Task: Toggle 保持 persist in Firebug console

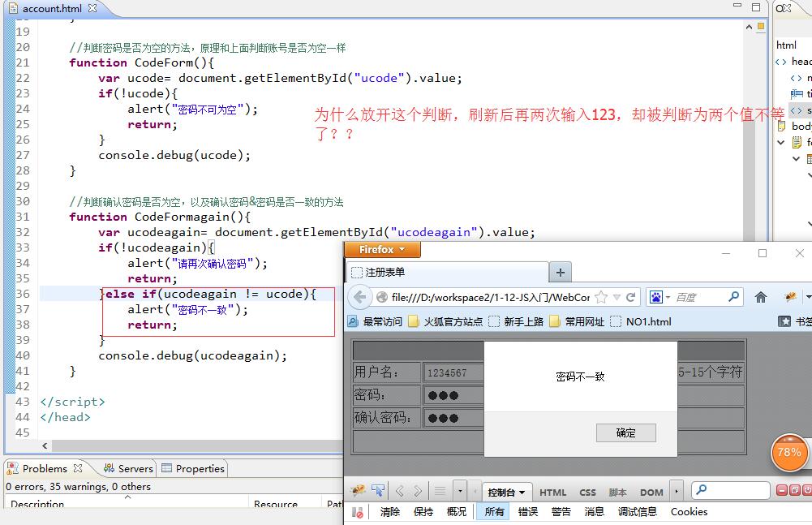Action: [x=423, y=512]
